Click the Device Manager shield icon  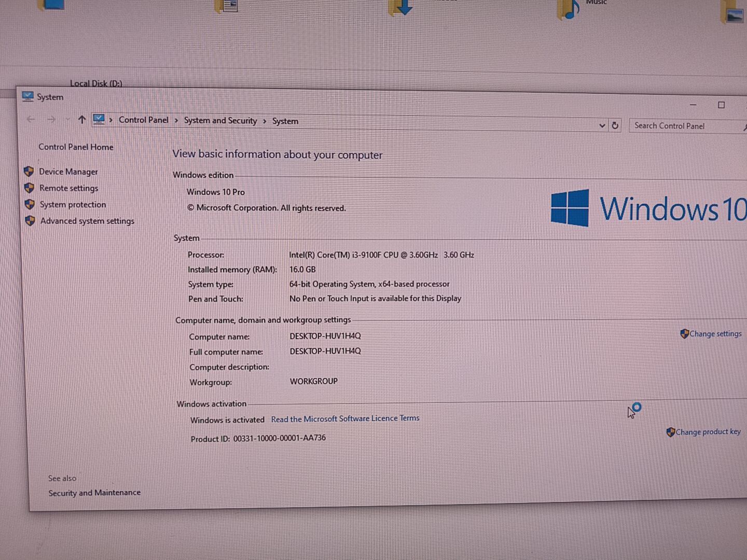click(x=29, y=171)
